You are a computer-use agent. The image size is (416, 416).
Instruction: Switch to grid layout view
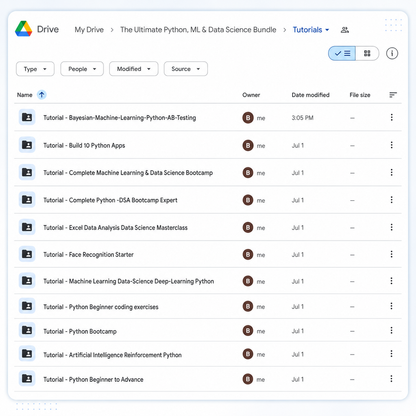(367, 53)
